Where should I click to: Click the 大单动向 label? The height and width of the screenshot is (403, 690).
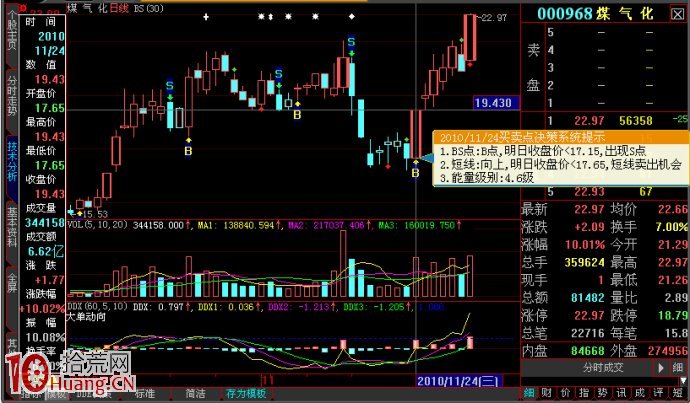(x=86, y=317)
